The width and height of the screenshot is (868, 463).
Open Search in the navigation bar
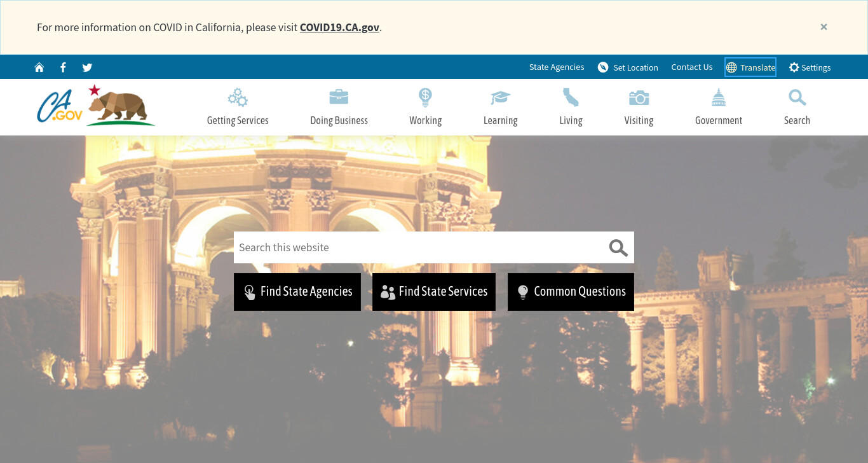pyautogui.click(x=797, y=107)
